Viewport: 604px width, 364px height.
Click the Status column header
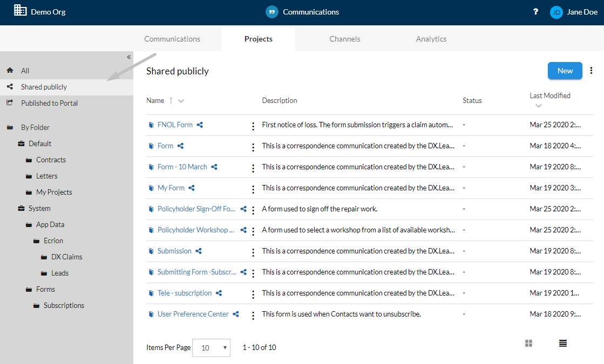pyautogui.click(x=472, y=100)
